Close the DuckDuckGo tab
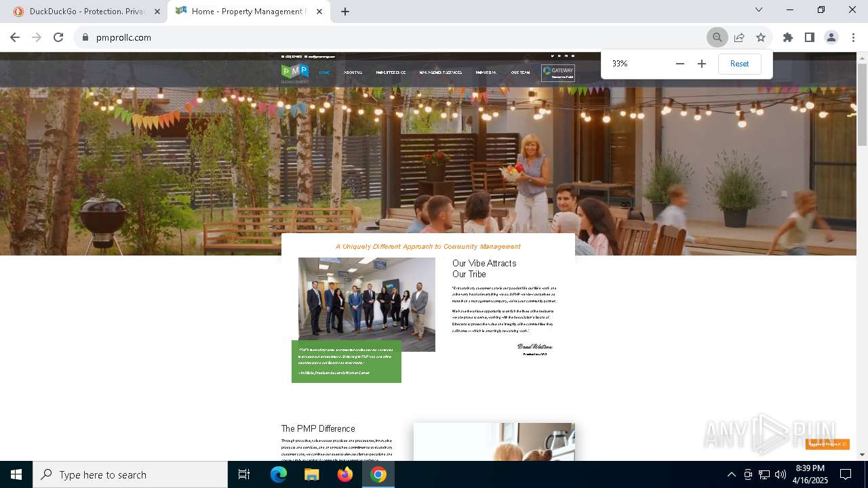The width and height of the screenshot is (868, 488). [157, 12]
